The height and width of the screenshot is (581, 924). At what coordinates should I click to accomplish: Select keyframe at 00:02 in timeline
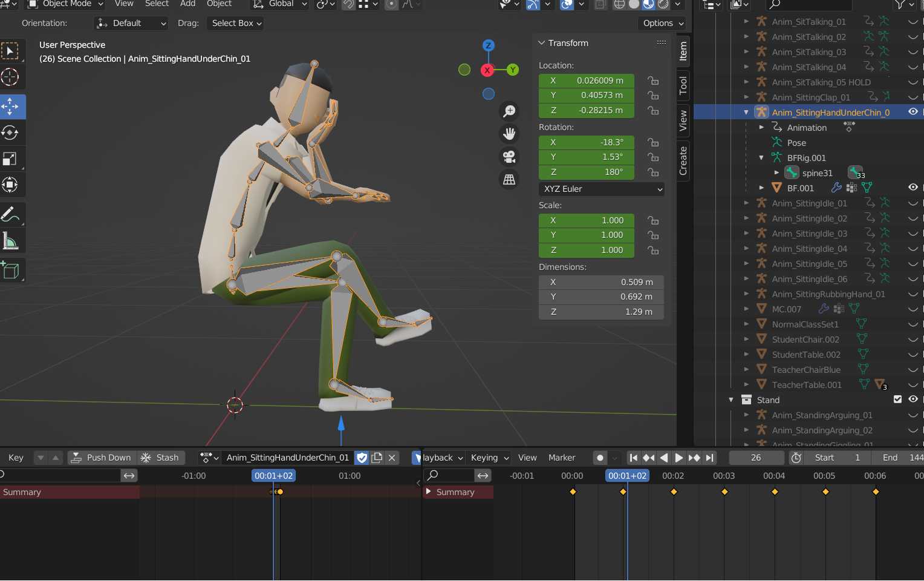(674, 491)
